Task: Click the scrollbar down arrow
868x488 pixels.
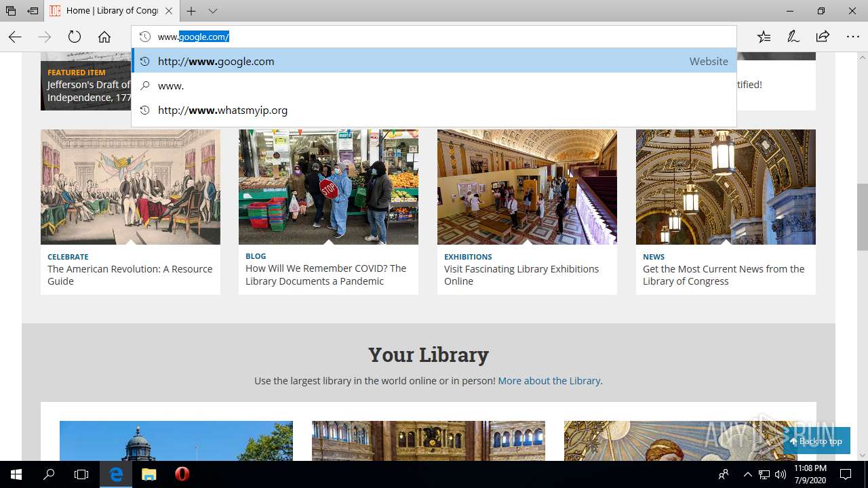Action: pyautogui.click(x=862, y=455)
